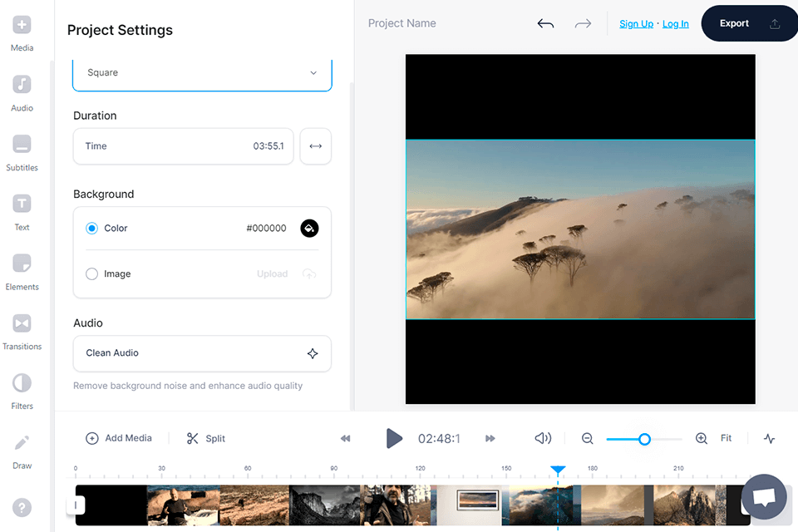Image resolution: width=798 pixels, height=532 pixels.
Task: Open the Filters panel
Action: (x=22, y=391)
